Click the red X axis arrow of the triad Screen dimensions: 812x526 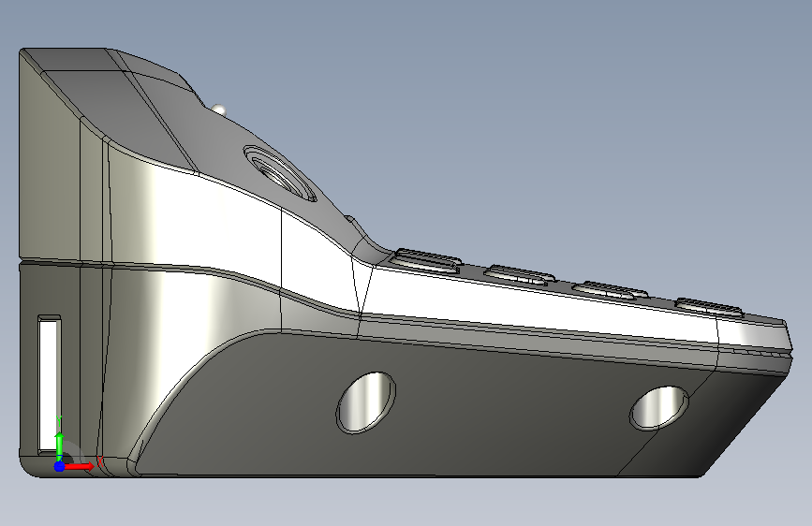point(79,466)
